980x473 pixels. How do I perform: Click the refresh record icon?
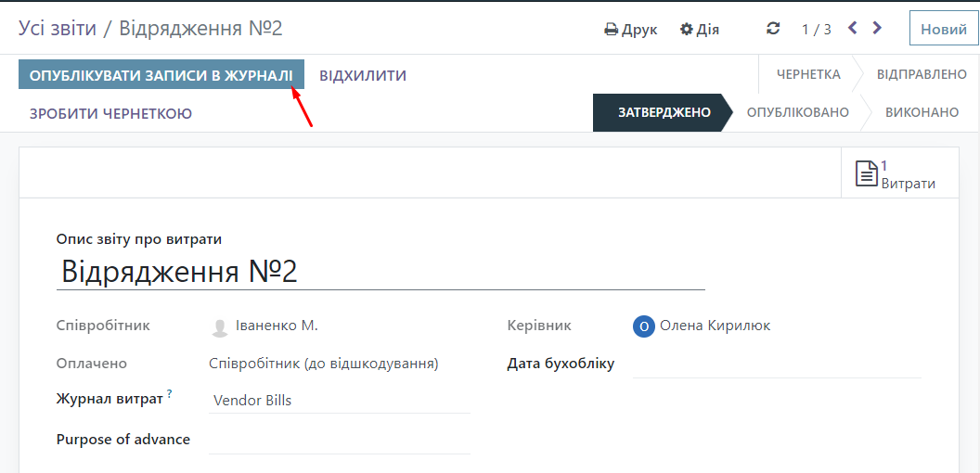773,29
